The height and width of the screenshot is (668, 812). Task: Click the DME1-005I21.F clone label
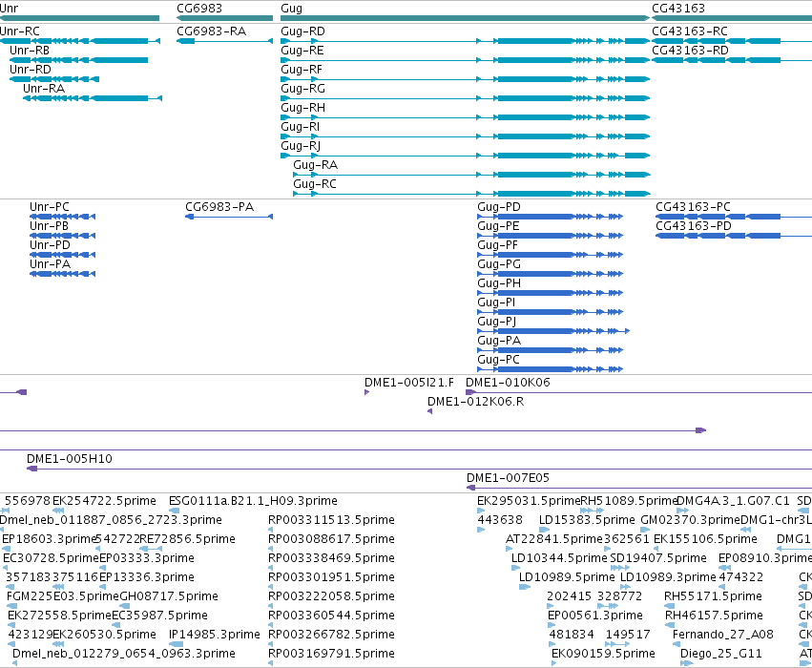coord(409,382)
